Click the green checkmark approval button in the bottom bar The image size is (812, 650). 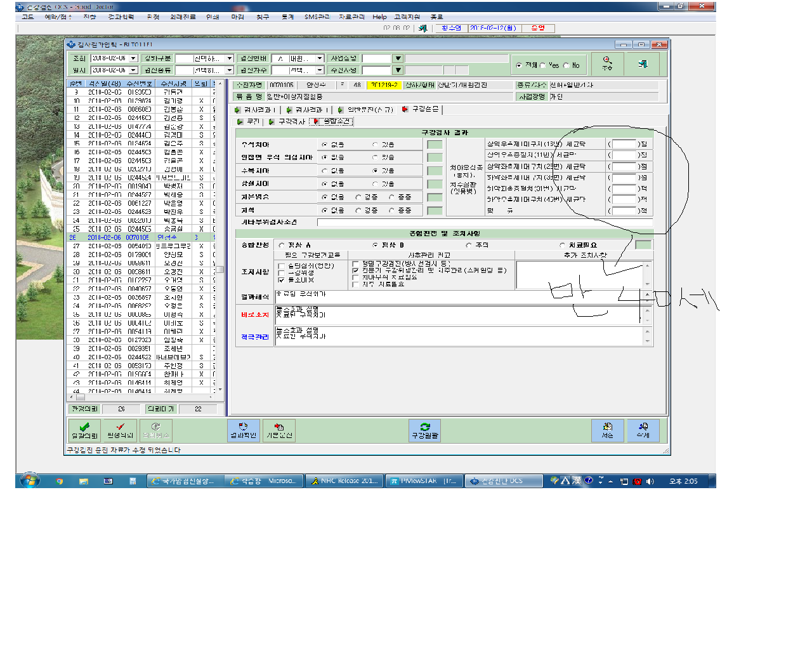pos(84,430)
